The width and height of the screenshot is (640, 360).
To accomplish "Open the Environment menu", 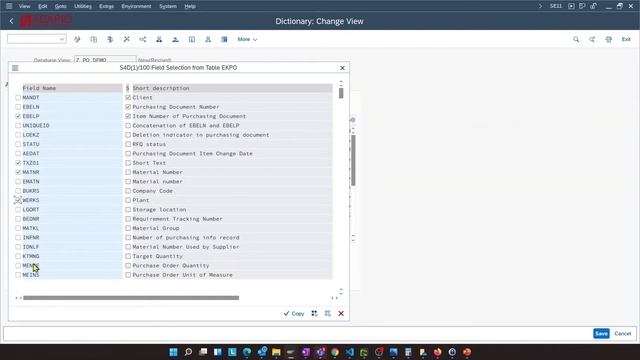I will click(x=136, y=6).
